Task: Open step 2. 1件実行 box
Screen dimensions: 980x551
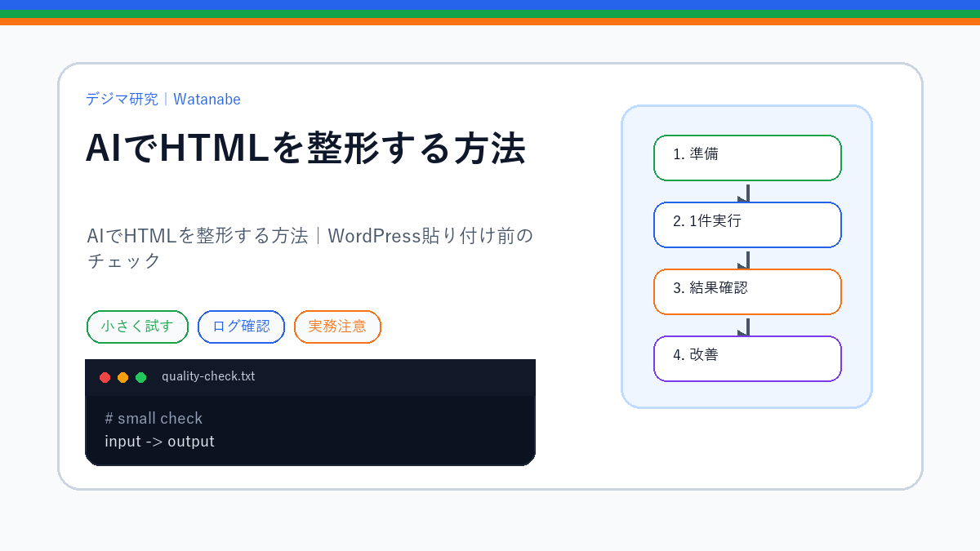Action: coord(747,224)
